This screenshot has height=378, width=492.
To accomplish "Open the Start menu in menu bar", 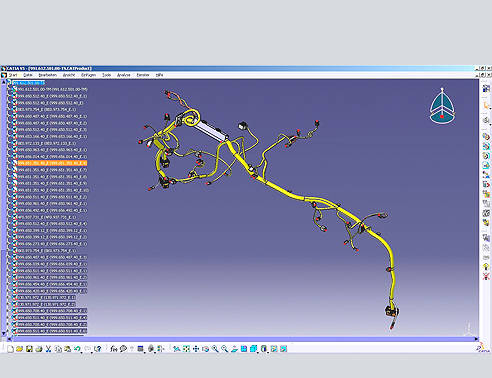I will click(x=13, y=75).
